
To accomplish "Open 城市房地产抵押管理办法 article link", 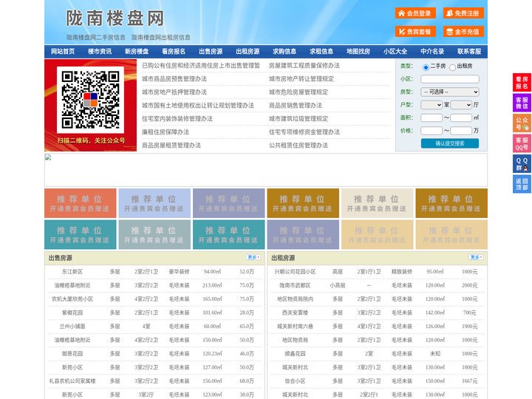I will tap(174, 92).
